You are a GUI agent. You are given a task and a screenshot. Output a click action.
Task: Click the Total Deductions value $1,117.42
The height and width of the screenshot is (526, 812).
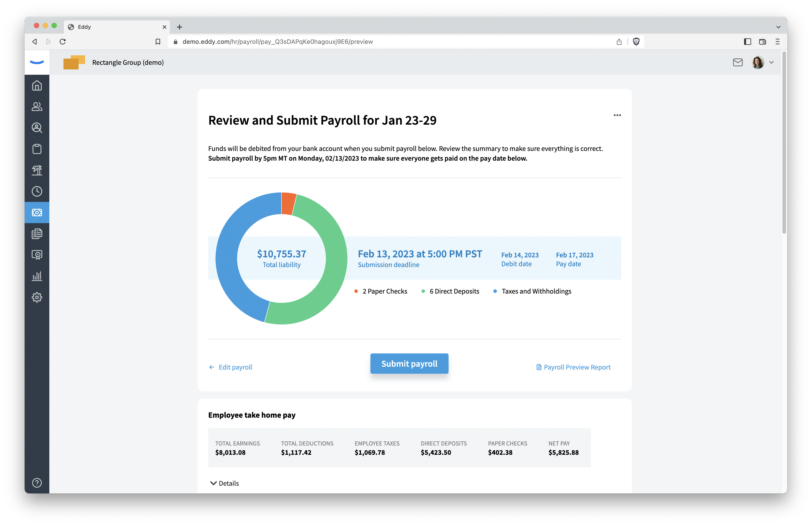tap(296, 453)
